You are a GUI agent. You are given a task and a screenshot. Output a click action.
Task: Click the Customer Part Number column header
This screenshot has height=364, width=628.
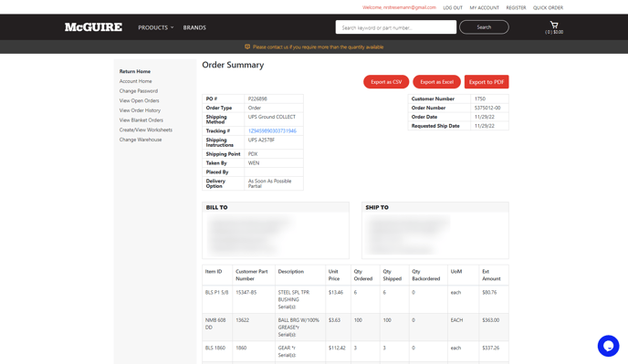(252, 276)
